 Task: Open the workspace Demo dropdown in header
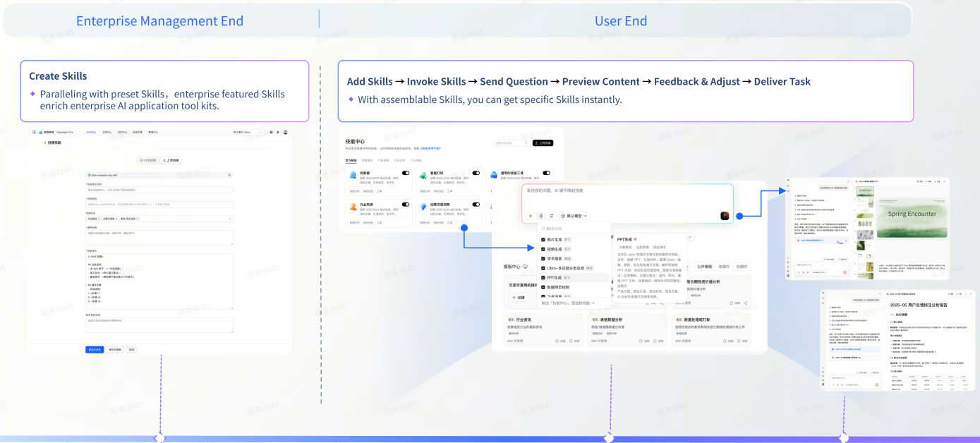pos(247,132)
